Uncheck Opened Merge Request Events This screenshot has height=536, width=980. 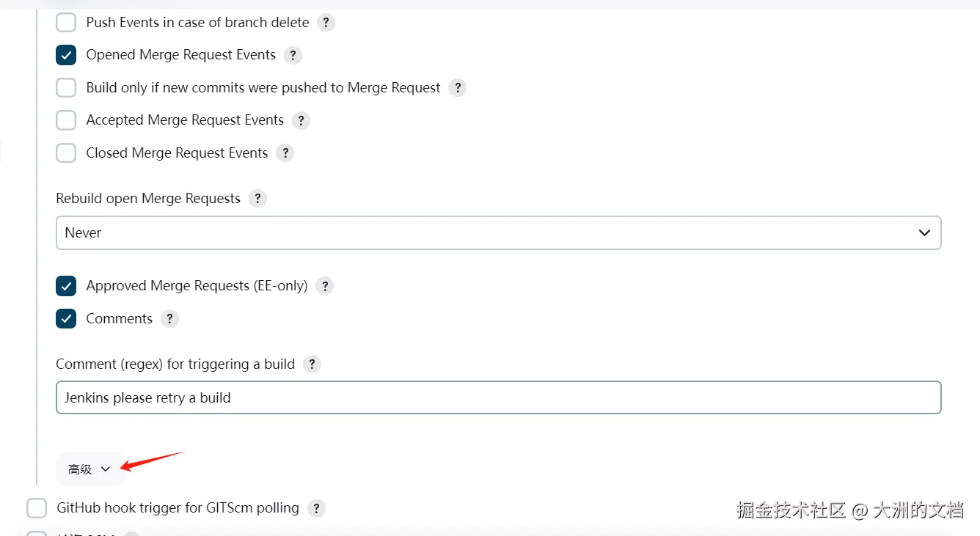pos(66,55)
